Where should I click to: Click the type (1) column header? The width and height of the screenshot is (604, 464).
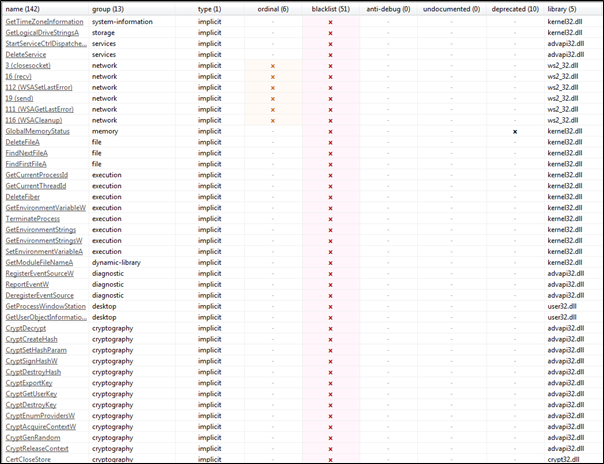point(210,9)
